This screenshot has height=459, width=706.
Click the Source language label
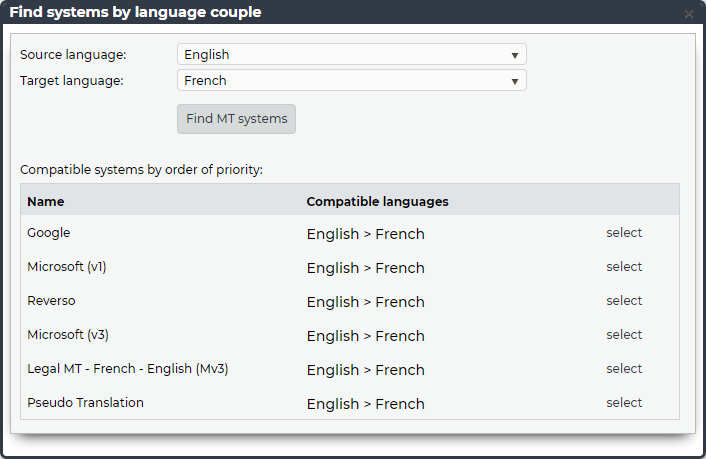click(73, 55)
